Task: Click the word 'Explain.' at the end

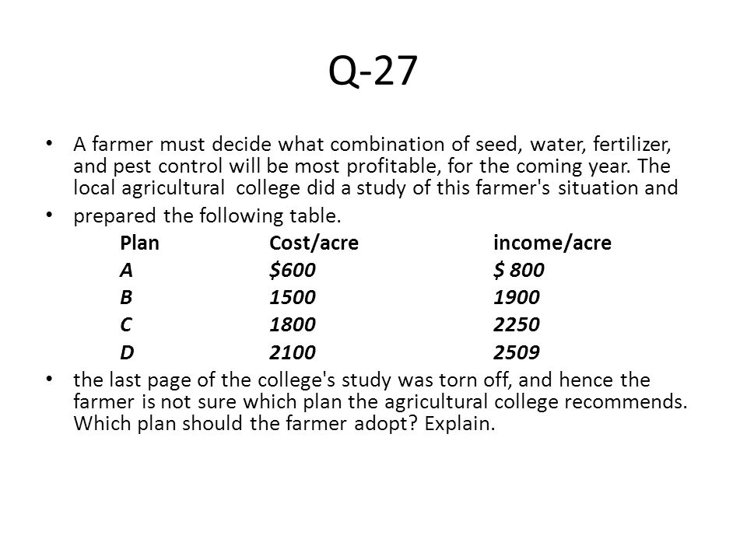Action: [460, 423]
